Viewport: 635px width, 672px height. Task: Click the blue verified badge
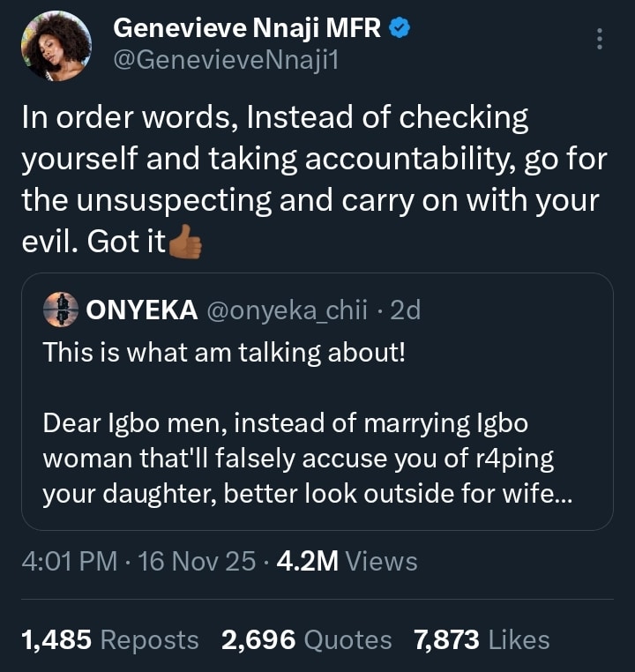[x=400, y=28]
